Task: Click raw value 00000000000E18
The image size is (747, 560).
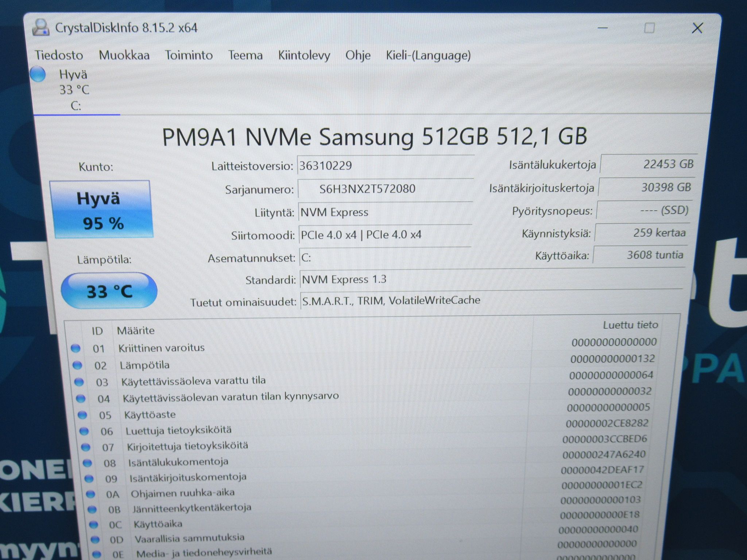Action: 600,515
